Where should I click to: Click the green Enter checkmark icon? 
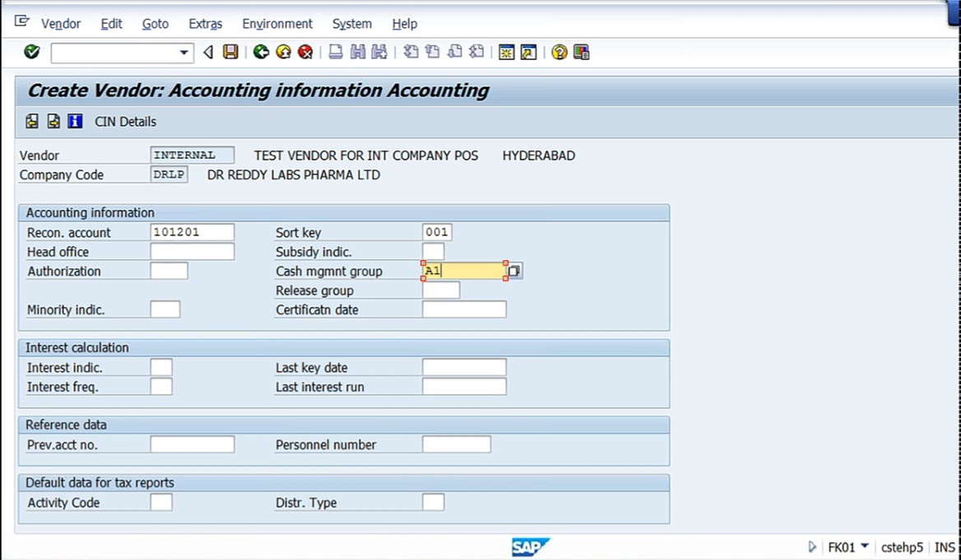(32, 52)
